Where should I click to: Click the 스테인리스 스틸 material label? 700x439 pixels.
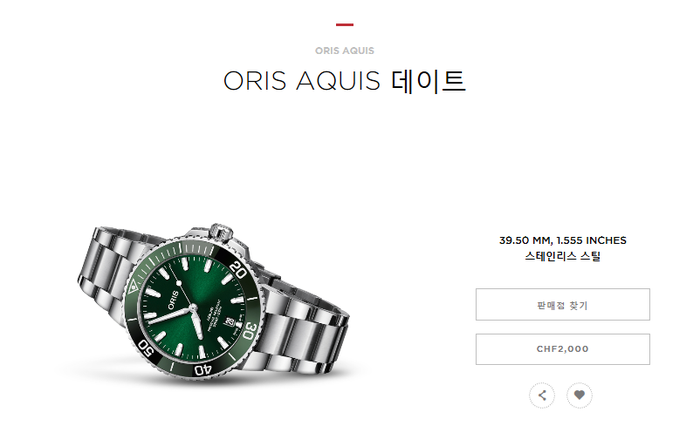562,256
